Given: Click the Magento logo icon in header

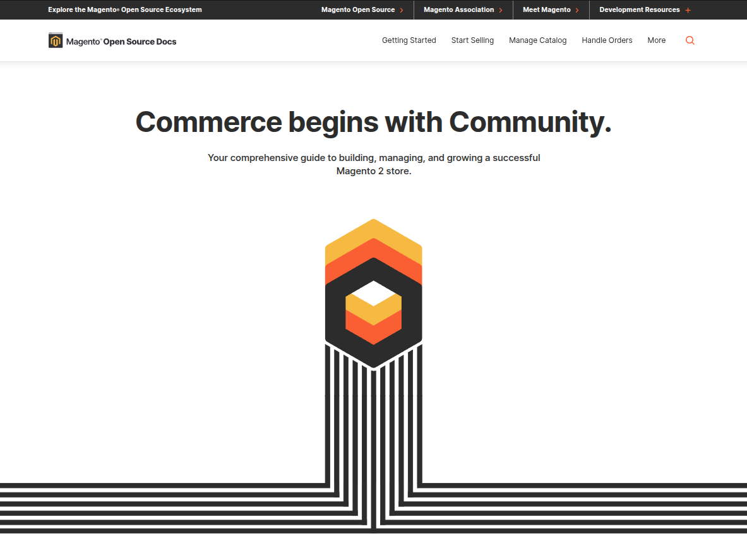Looking at the screenshot, I should [x=56, y=41].
